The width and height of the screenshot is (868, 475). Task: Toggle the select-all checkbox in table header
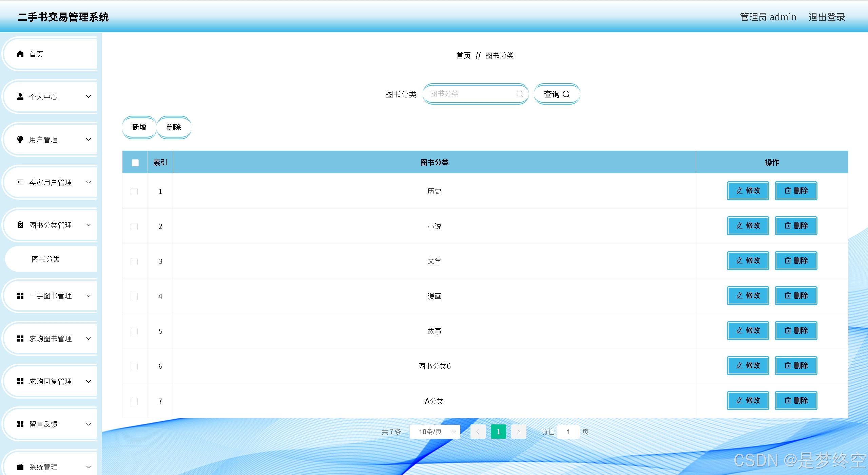(135, 163)
